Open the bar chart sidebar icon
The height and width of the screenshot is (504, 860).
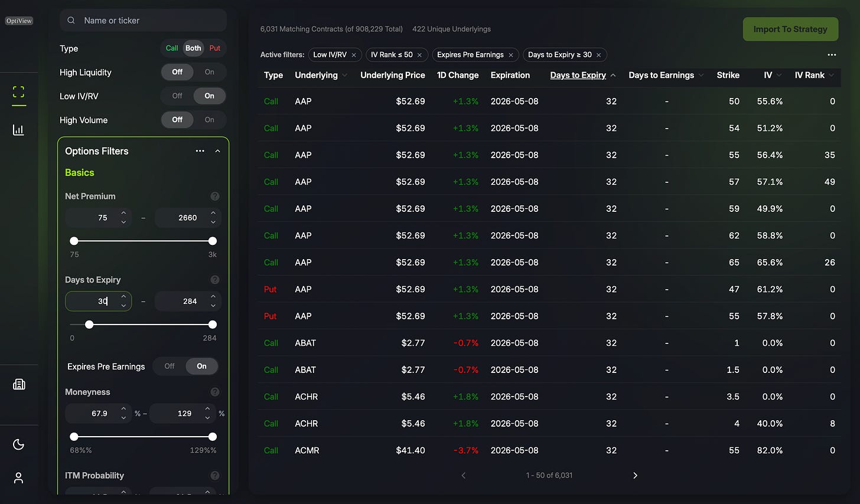[x=18, y=129]
